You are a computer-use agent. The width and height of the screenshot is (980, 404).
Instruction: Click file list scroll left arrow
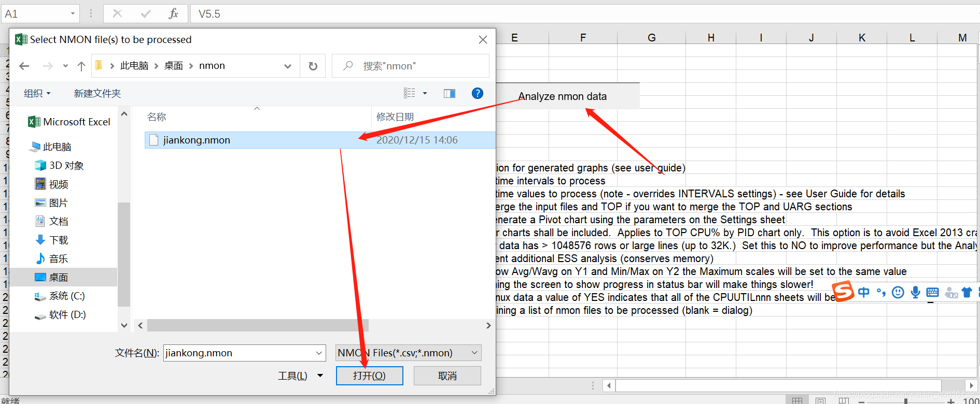[141, 325]
